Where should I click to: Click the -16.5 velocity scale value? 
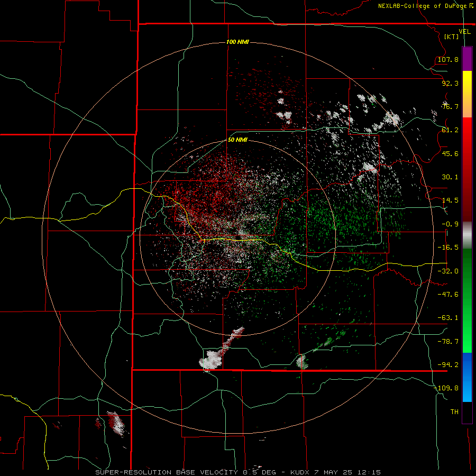coord(448,248)
